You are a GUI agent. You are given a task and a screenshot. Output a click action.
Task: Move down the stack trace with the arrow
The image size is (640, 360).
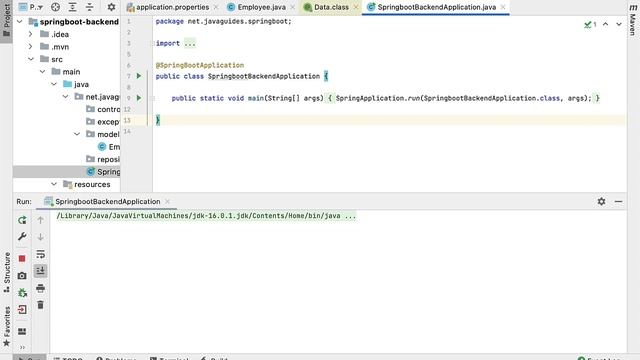(x=40, y=237)
